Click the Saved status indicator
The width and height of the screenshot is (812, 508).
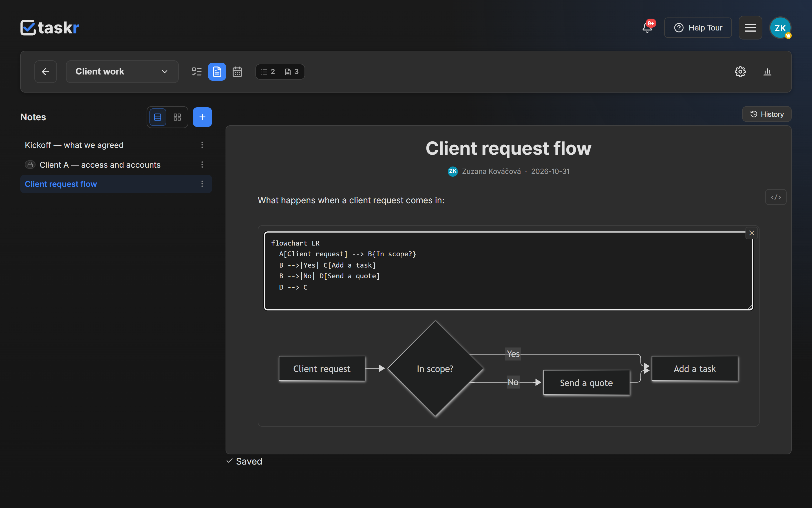coord(244,461)
